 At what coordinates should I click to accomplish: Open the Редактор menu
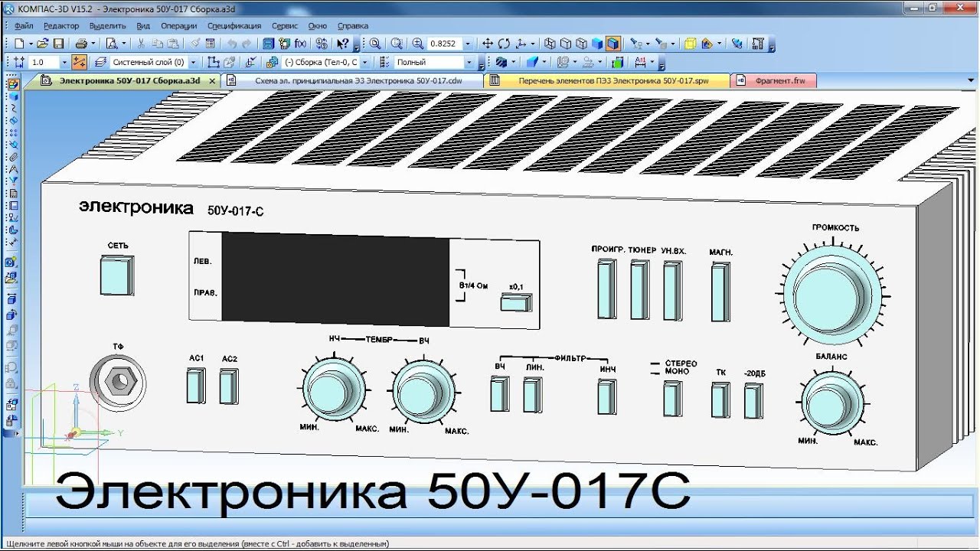pyautogui.click(x=61, y=26)
